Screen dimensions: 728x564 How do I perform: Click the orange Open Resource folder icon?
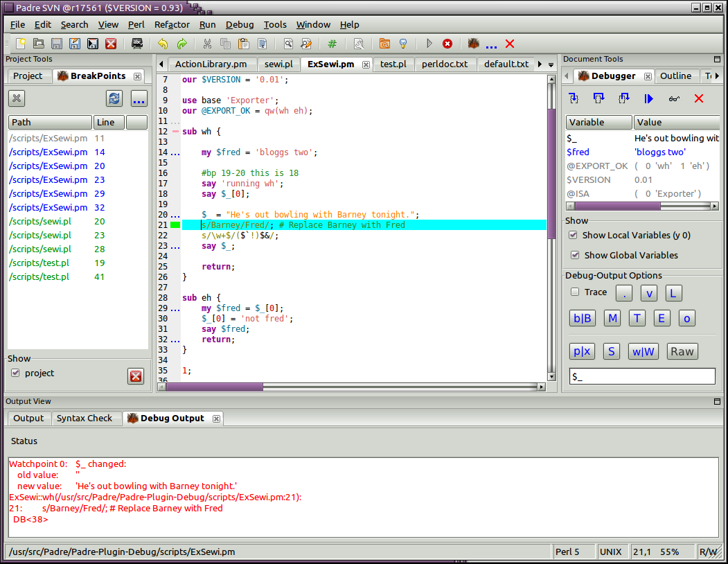pyautogui.click(x=384, y=44)
